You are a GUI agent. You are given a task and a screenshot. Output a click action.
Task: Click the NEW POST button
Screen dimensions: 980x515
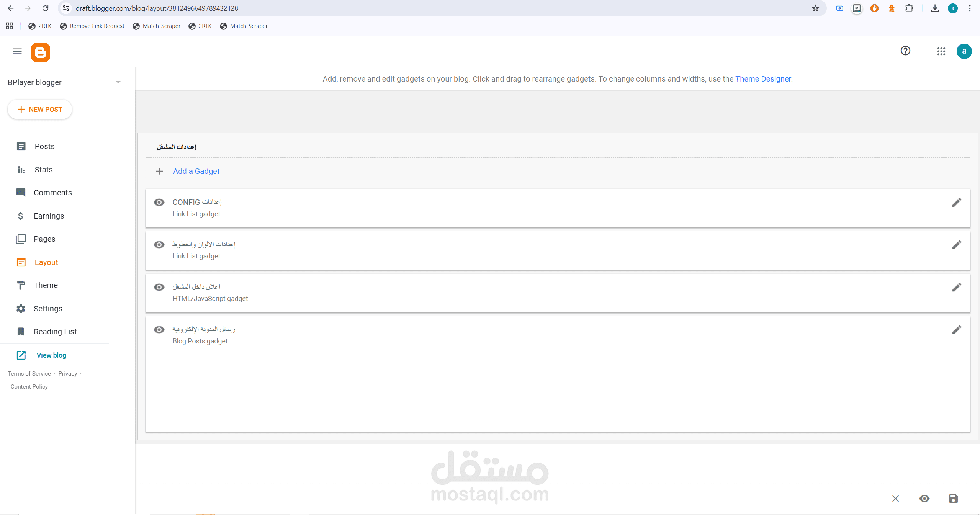point(40,110)
